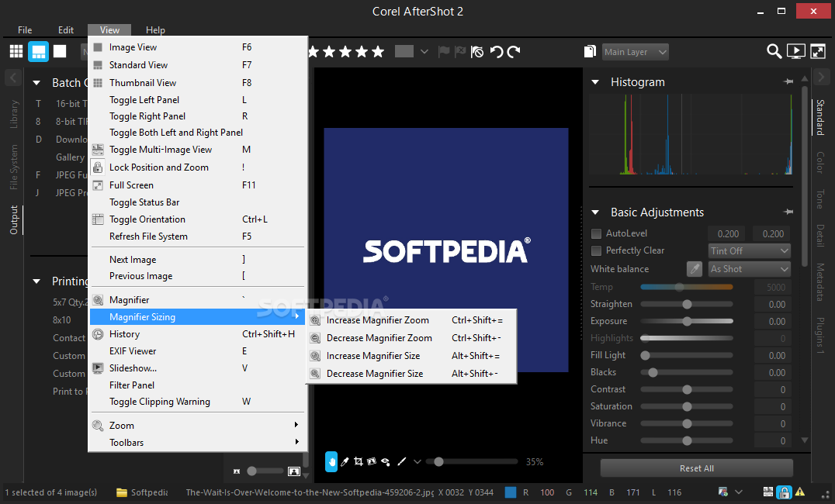Screen dimensions: 835x504
Task: Enter full screen via top-right icon
Action: 818,51
